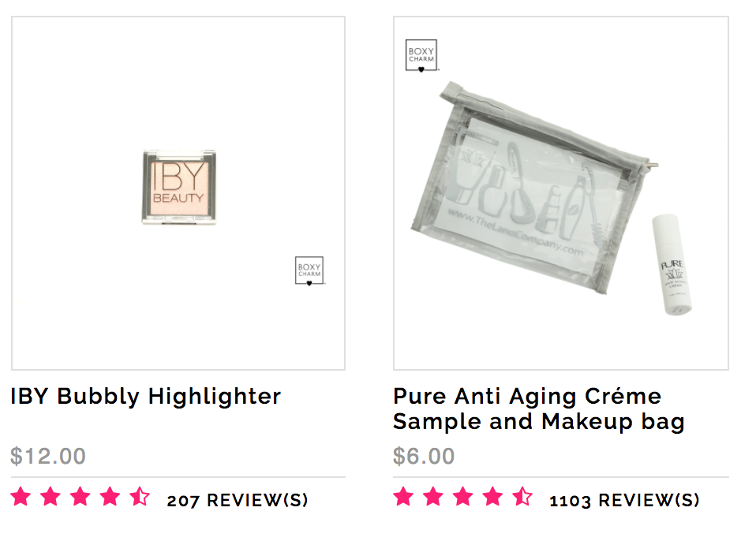Click the white Pure créme bottle

[x=672, y=265]
